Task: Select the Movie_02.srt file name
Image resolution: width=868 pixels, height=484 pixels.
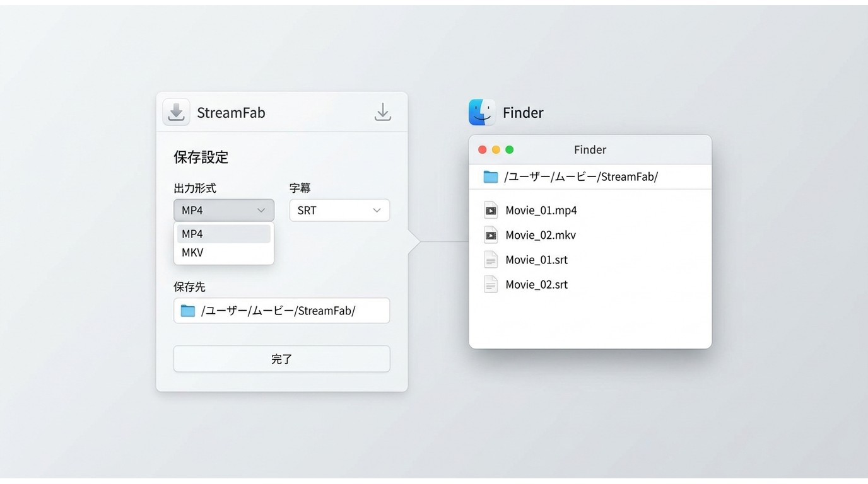Action: point(537,284)
